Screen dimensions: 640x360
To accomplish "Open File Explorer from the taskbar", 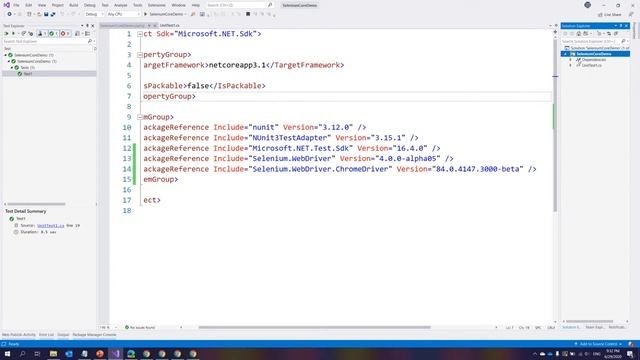I will tap(53, 354).
